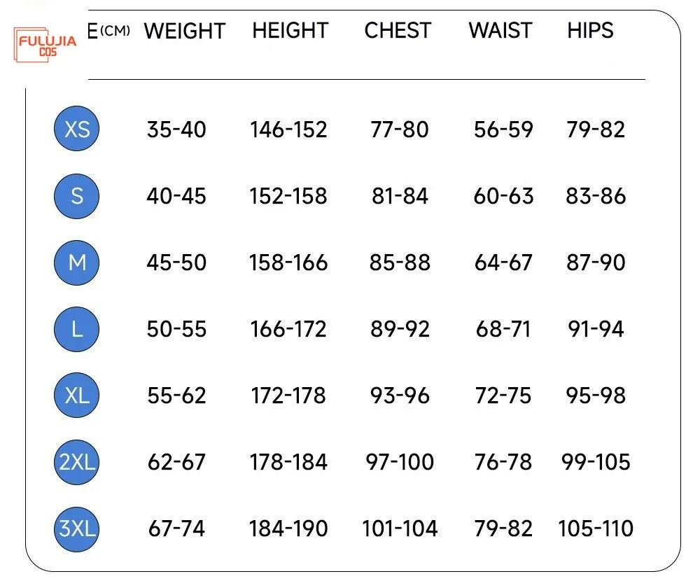The height and width of the screenshot is (588, 700).
Task: Select the CHEST column header
Action: [398, 31]
